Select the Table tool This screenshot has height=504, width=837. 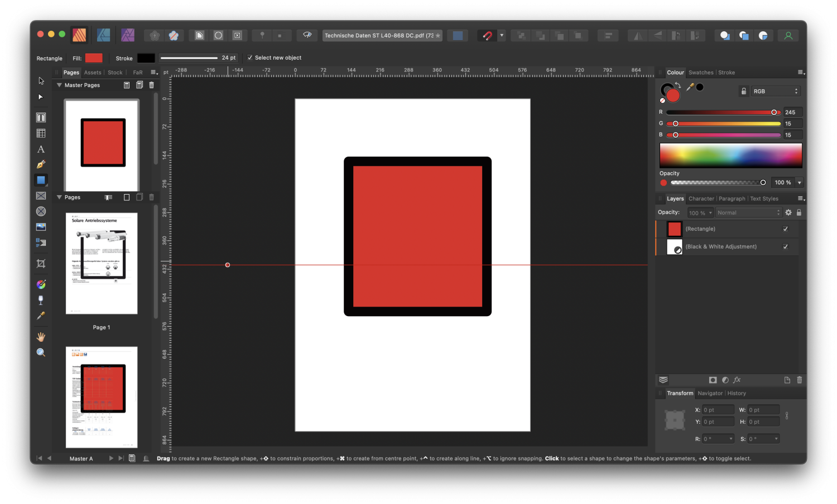coord(41,133)
